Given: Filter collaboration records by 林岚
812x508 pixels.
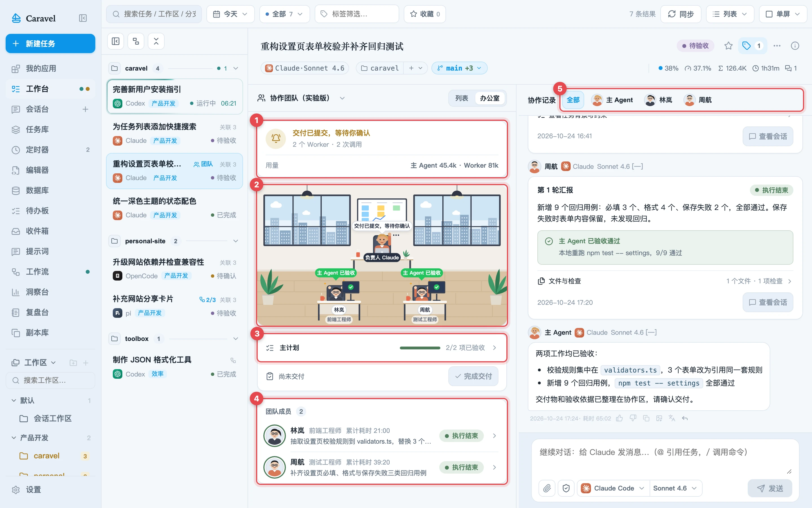Looking at the screenshot, I should coord(658,100).
